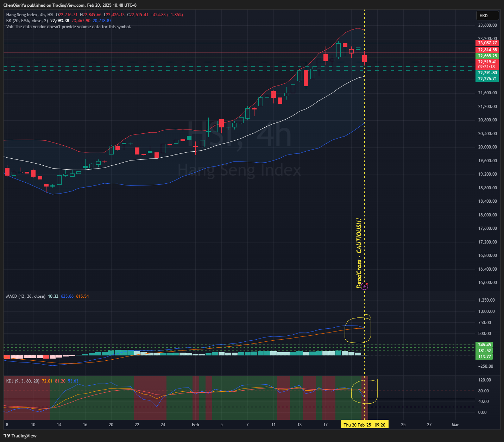This screenshot has height=442, width=504.
Task: Click the 181.52 MACD level label
Action: click(484, 351)
